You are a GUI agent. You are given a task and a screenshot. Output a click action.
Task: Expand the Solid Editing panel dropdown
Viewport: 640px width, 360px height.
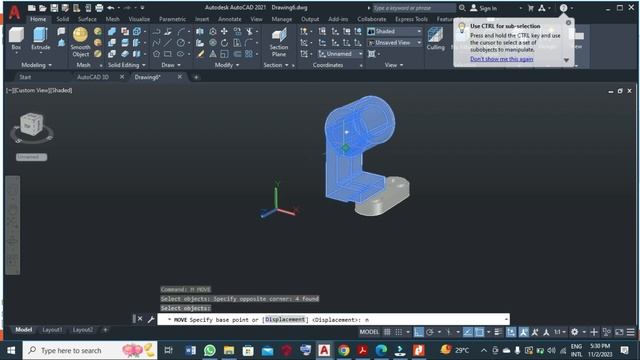pyautogui.click(x=127, y=65)
